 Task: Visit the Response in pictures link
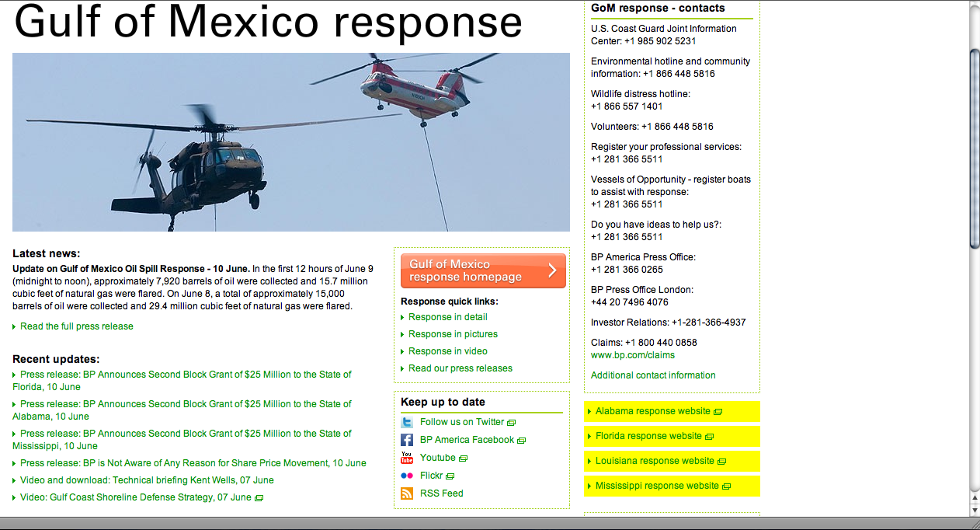pyautogui.click(x=453, y=334)
